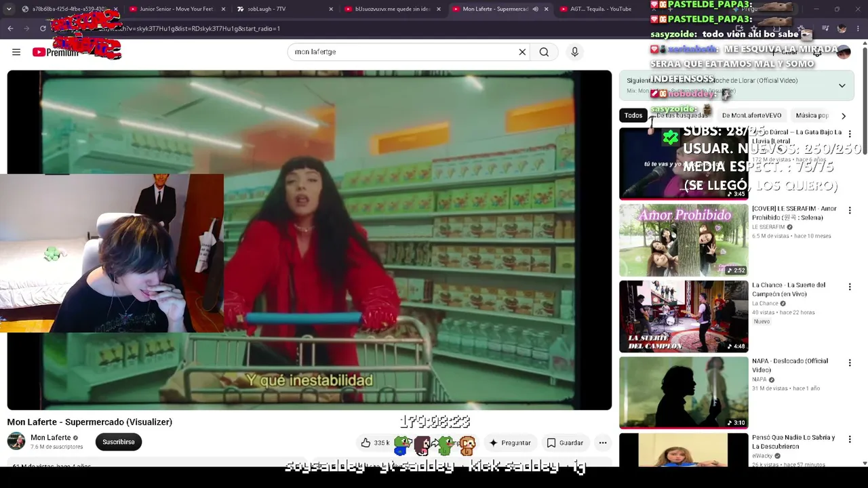This screenshot has height=488, width=868.
Task: Open Mon Laferte channel avatar
Action: pos(16,442)
